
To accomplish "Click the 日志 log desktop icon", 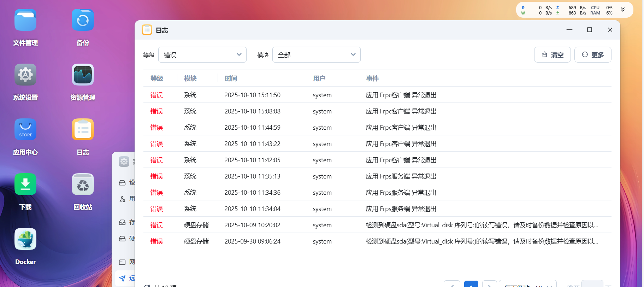I will 83,130.
